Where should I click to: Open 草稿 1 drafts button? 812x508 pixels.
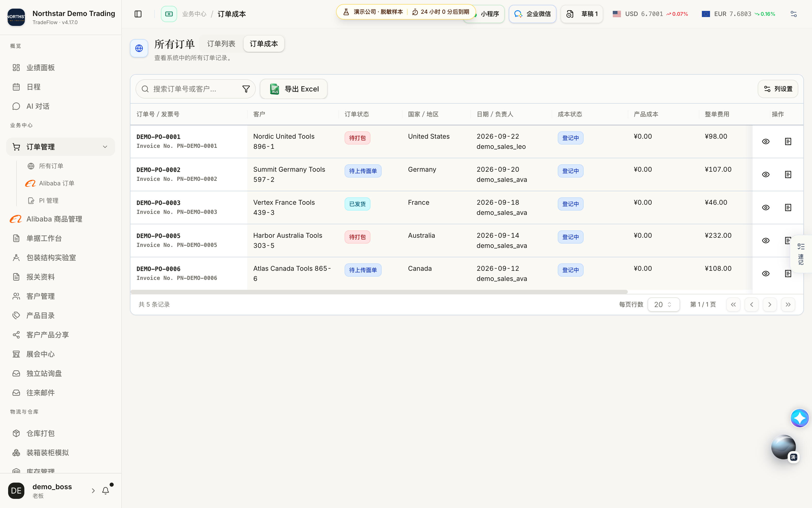coord(582,14)
